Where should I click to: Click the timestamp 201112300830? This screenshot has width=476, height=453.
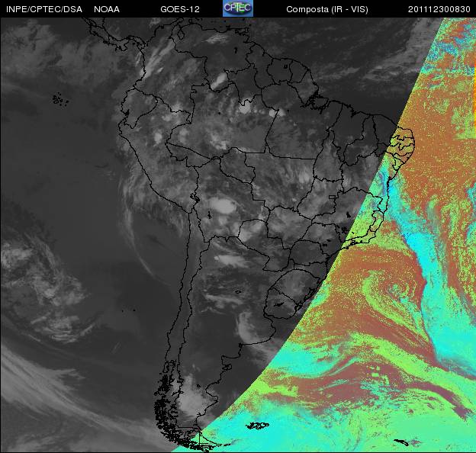439,9
